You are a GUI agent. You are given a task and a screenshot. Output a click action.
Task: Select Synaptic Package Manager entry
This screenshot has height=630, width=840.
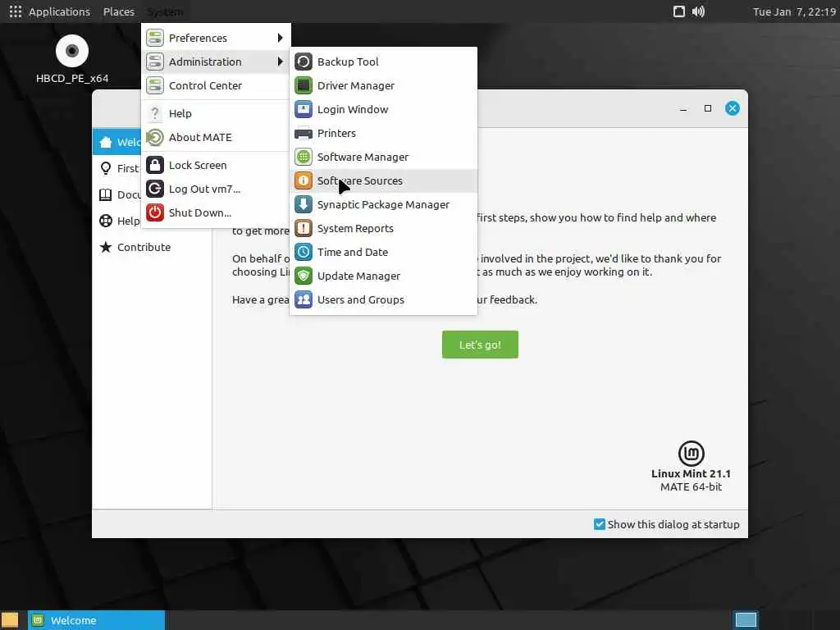(x=383, y=204)
